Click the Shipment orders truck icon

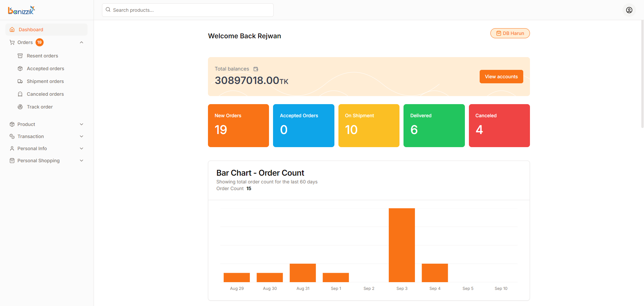click(x=20, y=81)
